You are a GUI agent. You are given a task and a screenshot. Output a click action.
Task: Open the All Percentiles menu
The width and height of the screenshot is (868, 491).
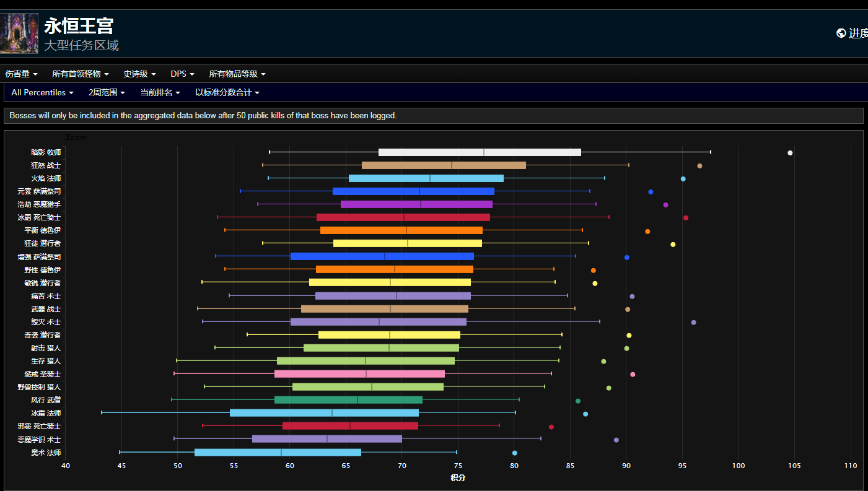pyautogui.click(x=42, y=92)
